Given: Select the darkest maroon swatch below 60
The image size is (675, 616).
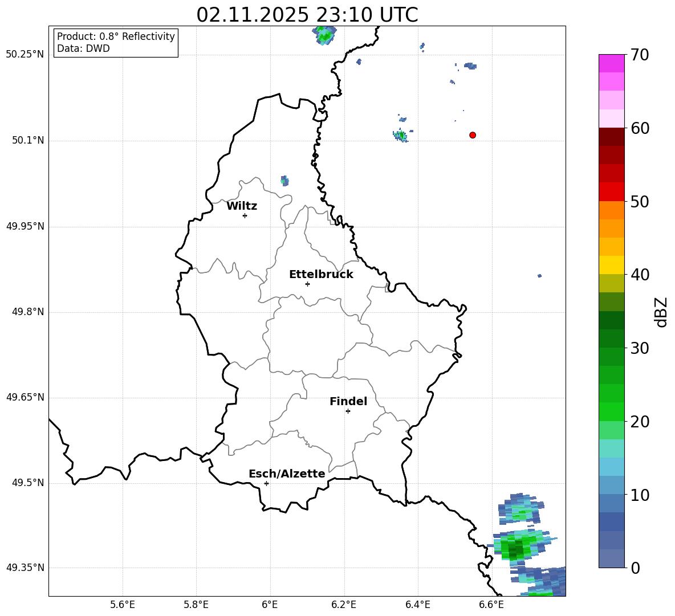Looking at the screenshot, I should pyautogui.click(x=612, y=137).
